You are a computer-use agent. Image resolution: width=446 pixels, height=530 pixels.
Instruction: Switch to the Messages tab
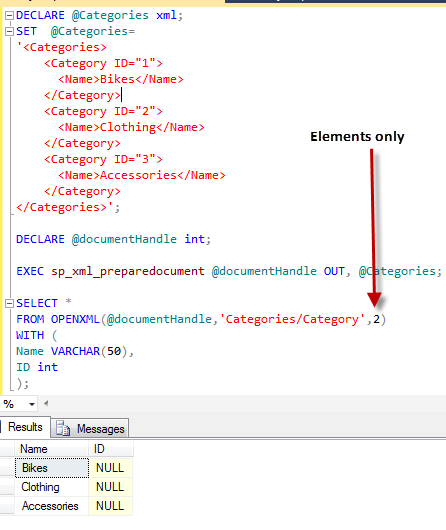pos(90,429)
